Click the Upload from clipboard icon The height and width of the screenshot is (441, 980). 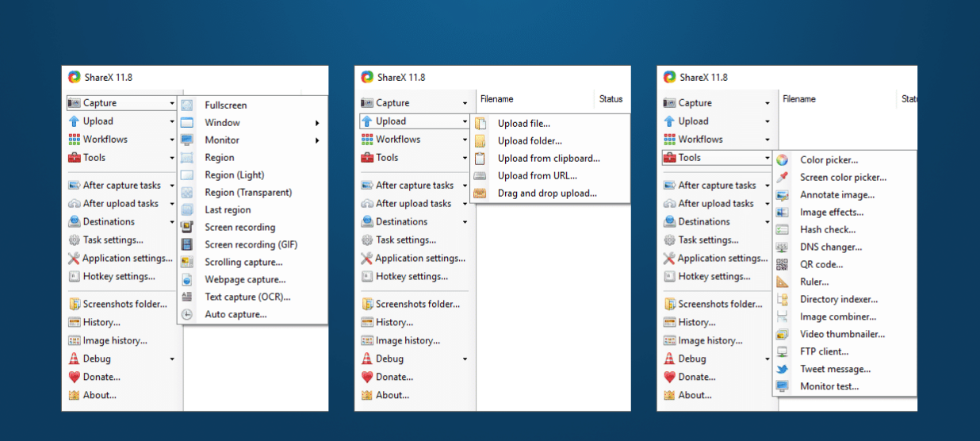[x=480, y=158]
